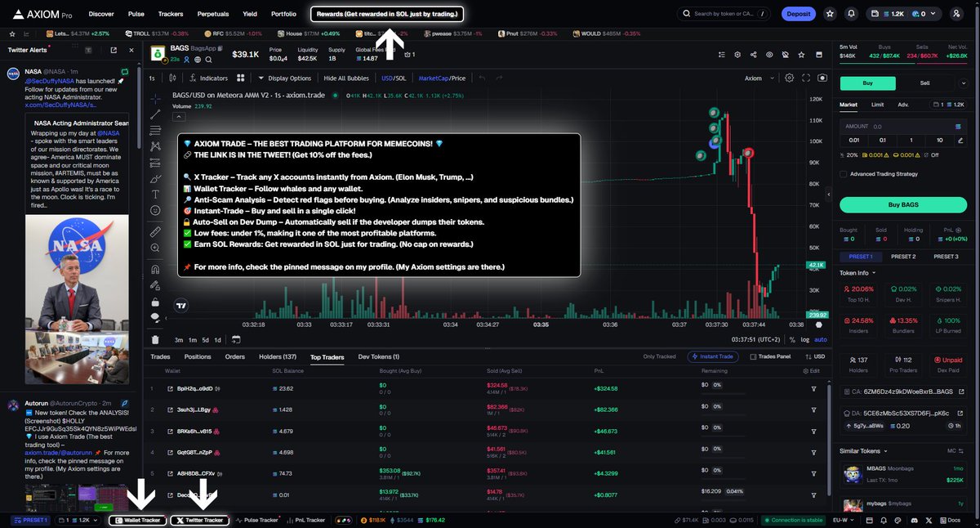
Task: Click the share icon in token header
Action: pyautogui.click(x=752, y=55)
